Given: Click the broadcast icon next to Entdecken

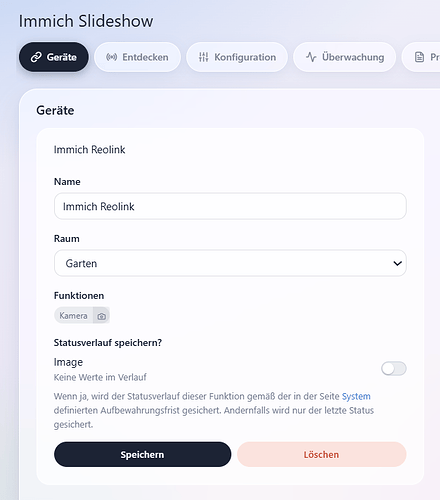Looking at the screenshot, I should pyautogui.click(x=111, y=57).
